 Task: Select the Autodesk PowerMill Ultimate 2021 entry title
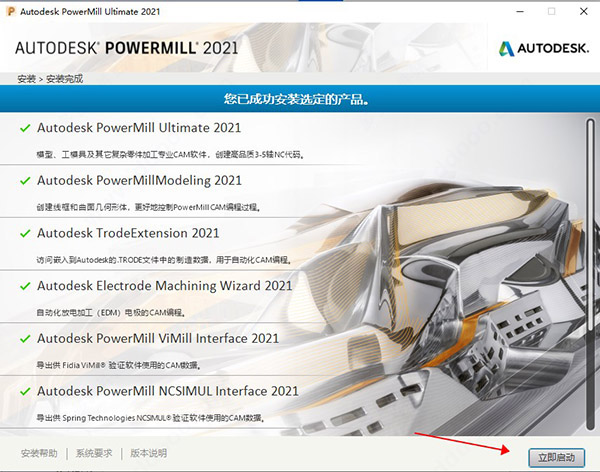(x=139, y=128)
